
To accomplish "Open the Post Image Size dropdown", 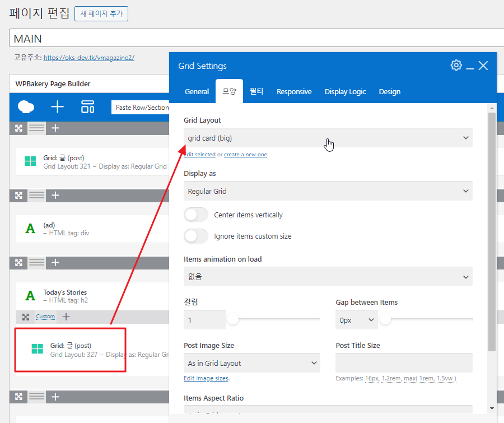I will point(251,363).
